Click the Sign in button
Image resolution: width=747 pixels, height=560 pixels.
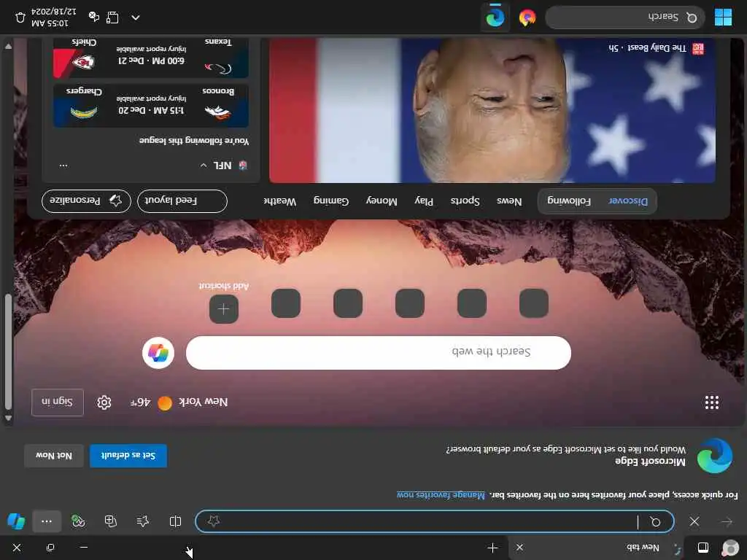click(57, 402)
